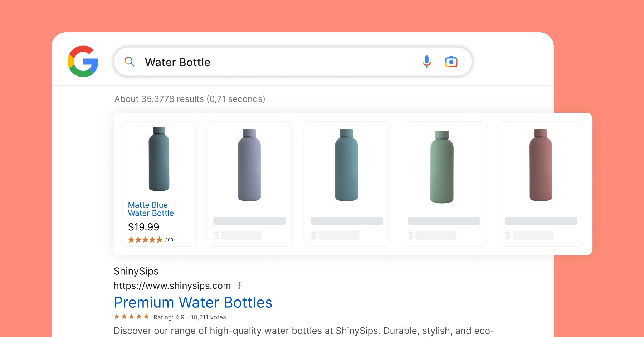Click the (100) review count
The width and height of the screenshot is (644, 337).
[170, 240]
